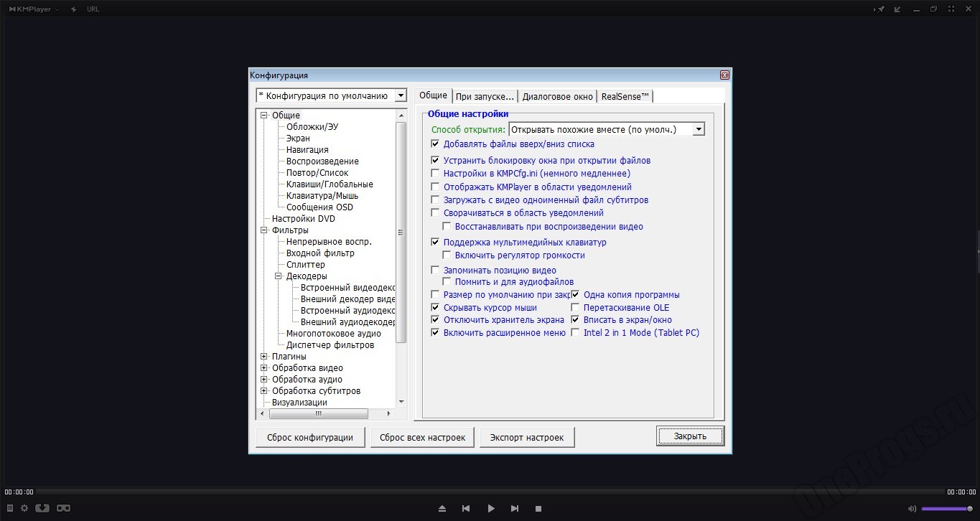Select Воспроизведение in the tree
The image size is (980, 521).
[322, 161]
